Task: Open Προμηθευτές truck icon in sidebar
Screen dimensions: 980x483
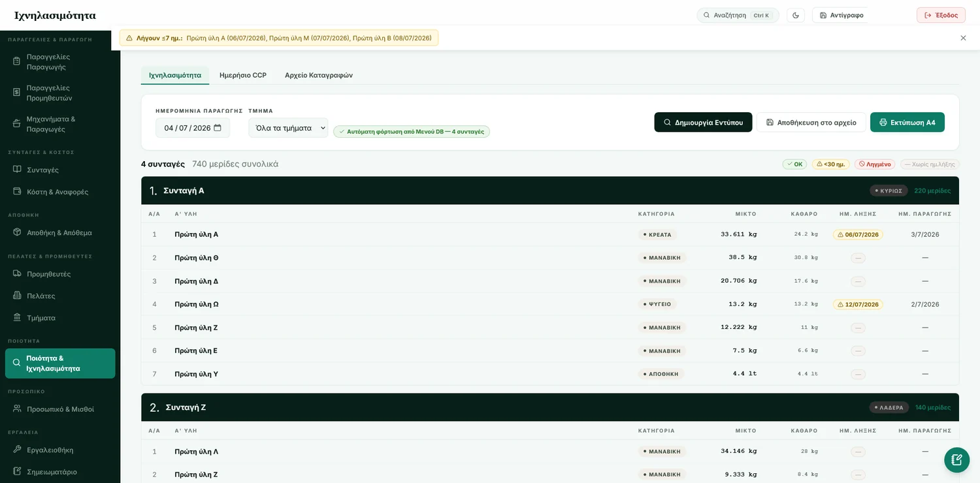Action: pos(17,273)
